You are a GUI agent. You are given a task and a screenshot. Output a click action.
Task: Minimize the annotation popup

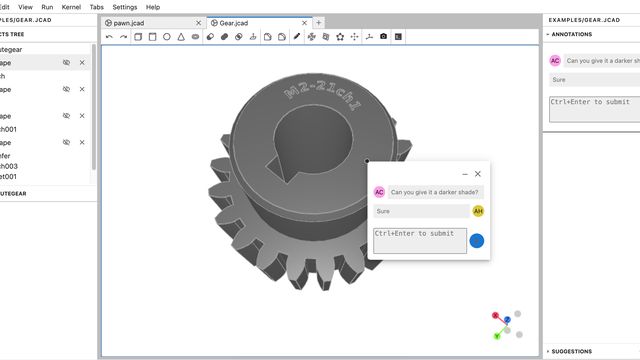click(465, 174)
